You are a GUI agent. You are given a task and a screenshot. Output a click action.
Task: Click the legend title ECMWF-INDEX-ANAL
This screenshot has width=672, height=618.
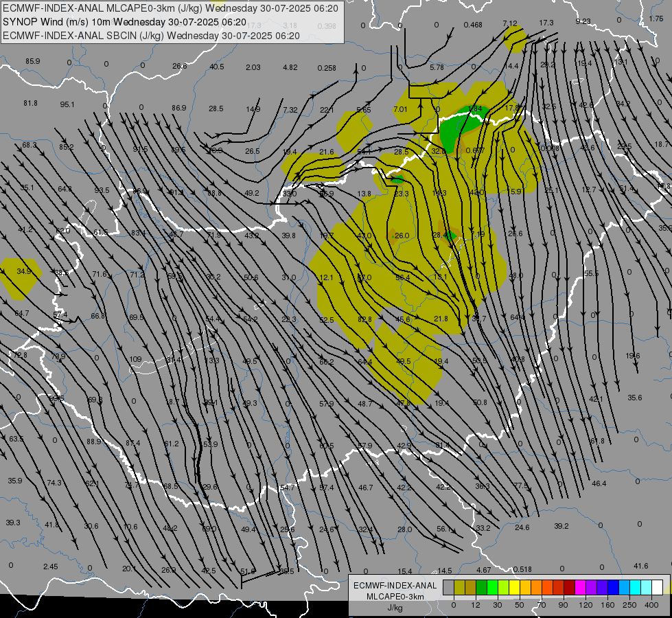[395, 586]
